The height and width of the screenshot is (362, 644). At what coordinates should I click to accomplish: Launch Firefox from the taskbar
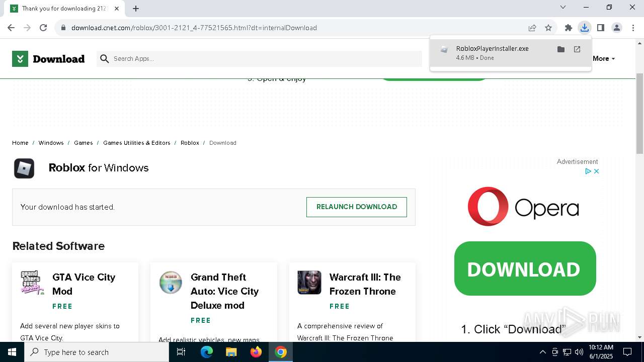pyautogui.click(x=256, y=352)
